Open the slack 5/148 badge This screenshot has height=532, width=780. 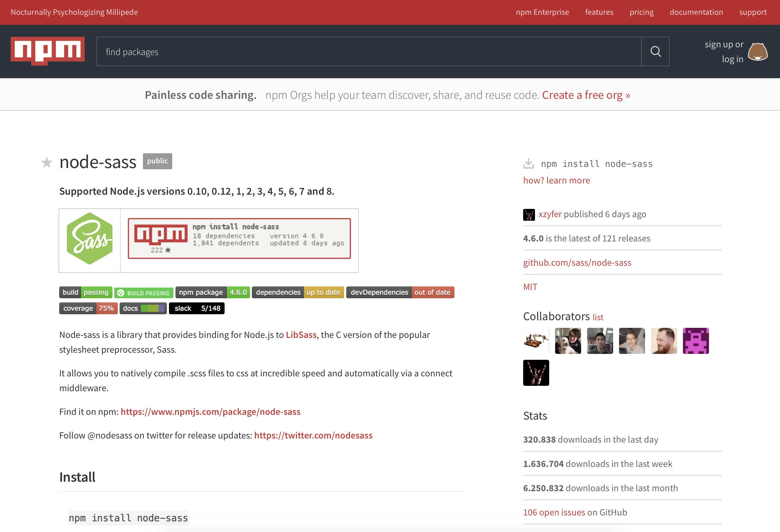click(197, 308)
